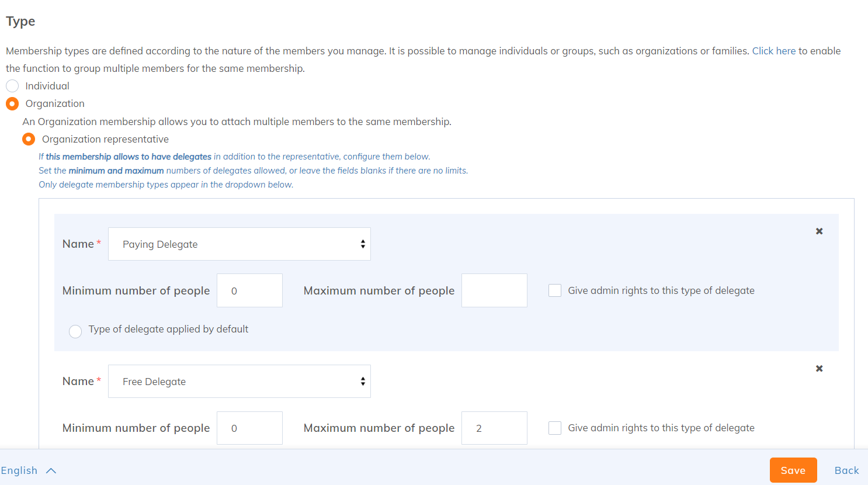Viewport: 868px width, 485px height.
Task: Choose the Organization representative option
Action: [29, 139]
